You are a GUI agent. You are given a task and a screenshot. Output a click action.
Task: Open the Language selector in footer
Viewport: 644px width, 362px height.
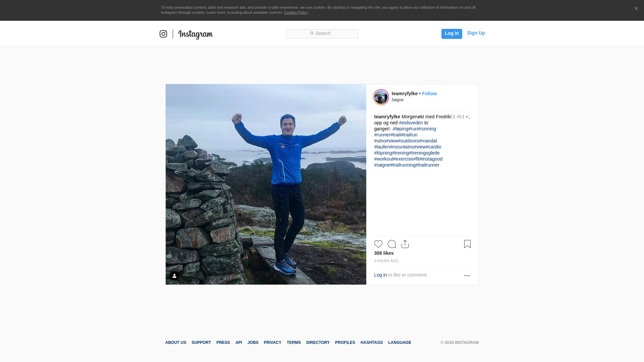(x=399, y=343)
